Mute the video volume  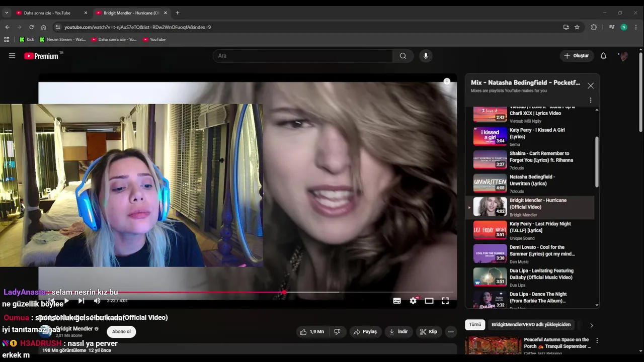point(97,301)
